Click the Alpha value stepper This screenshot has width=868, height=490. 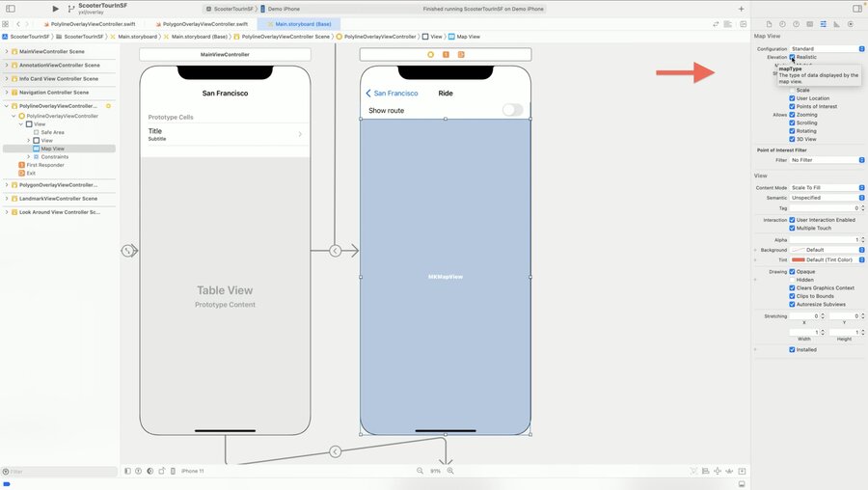862,240
